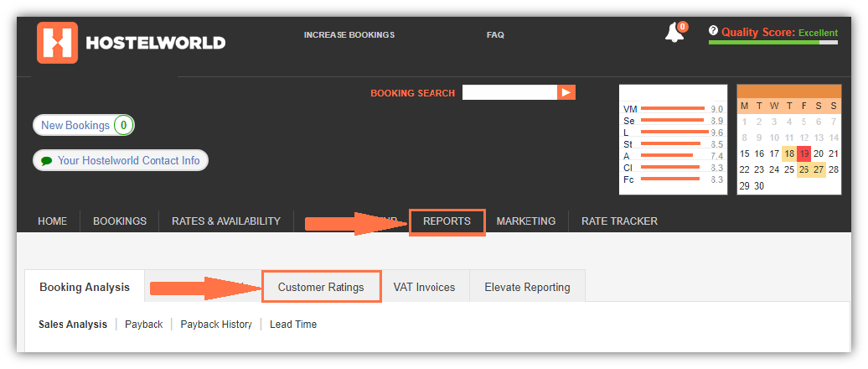This screenshot has width=868, height=369.
Task: Click the green chat bubble icon
Action: tap(47, 161)
